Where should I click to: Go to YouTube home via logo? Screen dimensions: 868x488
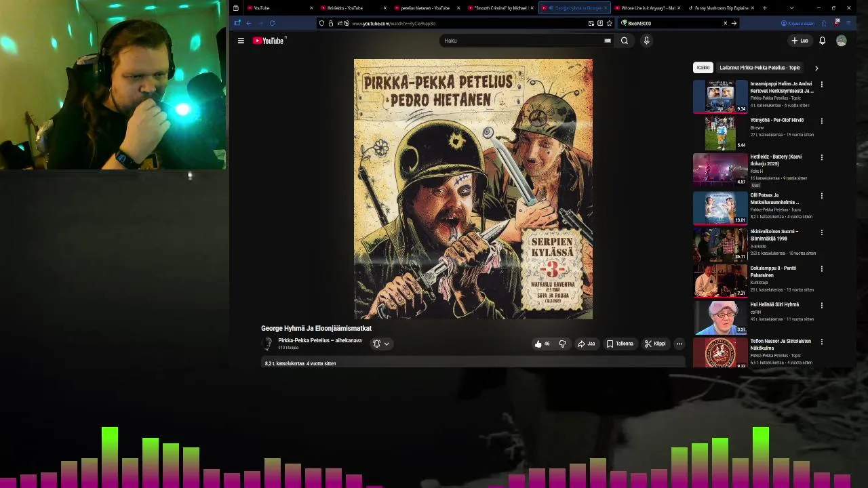pos(269,41)
